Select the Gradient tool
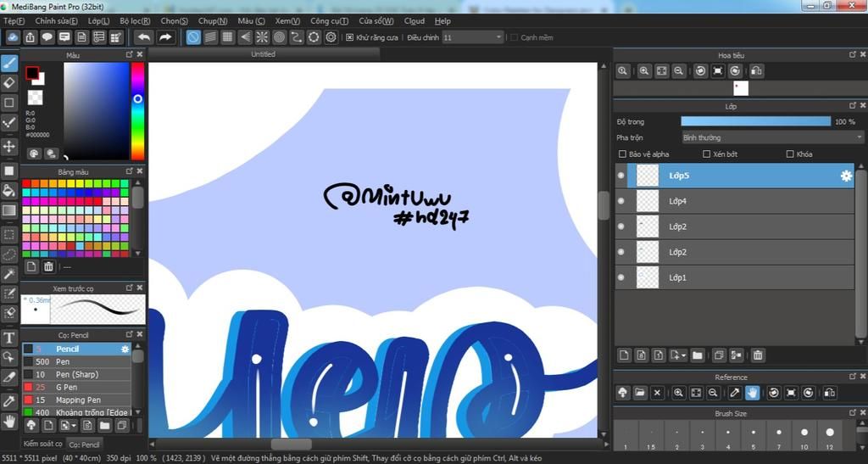This screenshot has height=464, width=868. pos(9,210)
